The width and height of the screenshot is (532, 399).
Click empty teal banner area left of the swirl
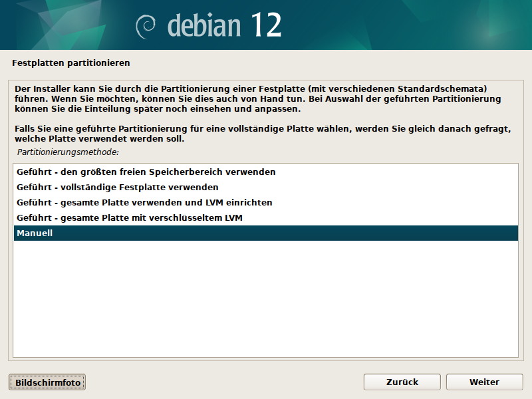pyautogui.click(x=66, y=25)
